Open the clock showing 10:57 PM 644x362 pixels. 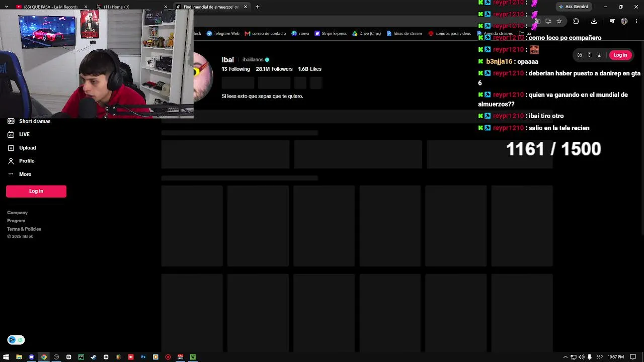[616, 357]
